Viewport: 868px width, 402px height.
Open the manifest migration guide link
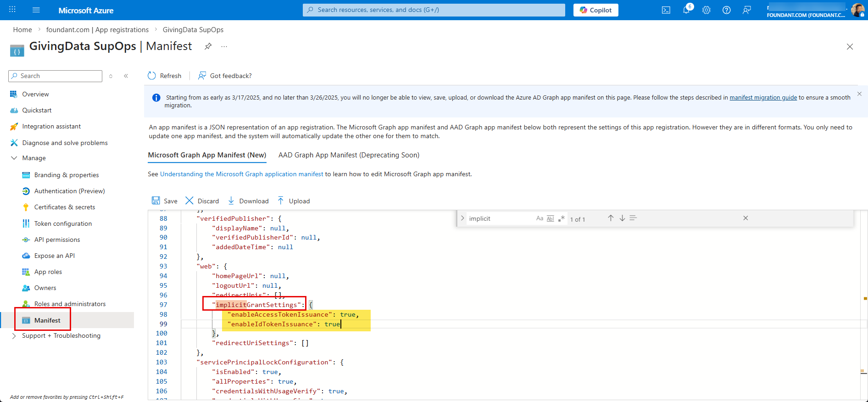click(x=763, y=97)
